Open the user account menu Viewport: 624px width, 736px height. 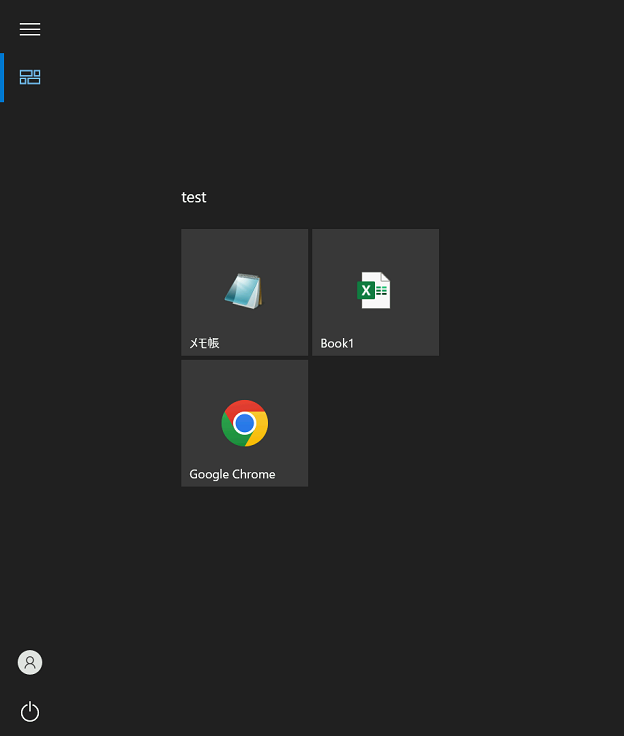[30, 662]
